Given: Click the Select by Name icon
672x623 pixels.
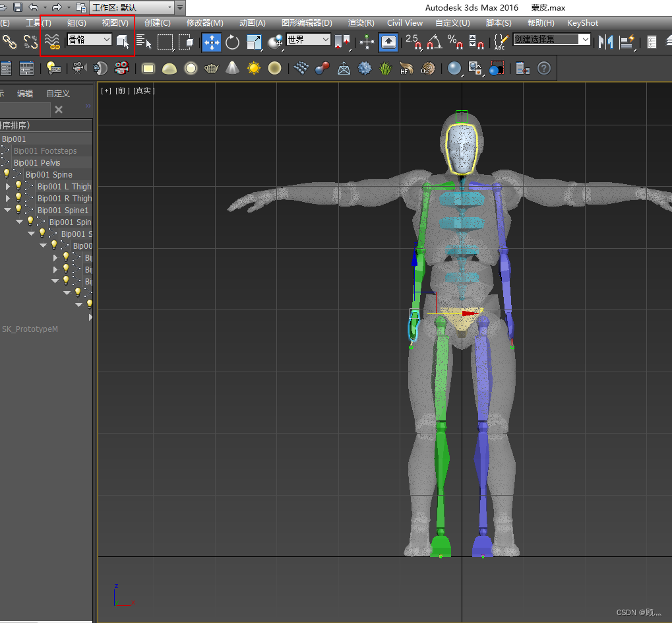Looking at the screenshot, I should coord(144,42).
